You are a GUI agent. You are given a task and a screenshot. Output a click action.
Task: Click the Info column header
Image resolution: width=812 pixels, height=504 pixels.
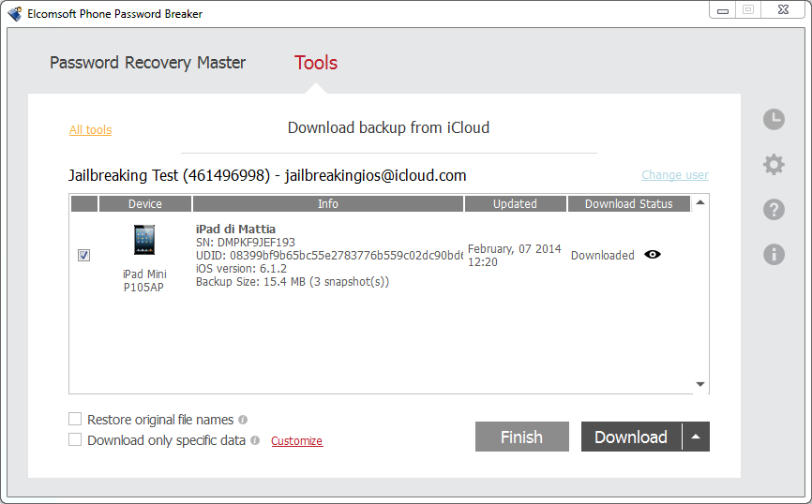[x=328, y=204]
